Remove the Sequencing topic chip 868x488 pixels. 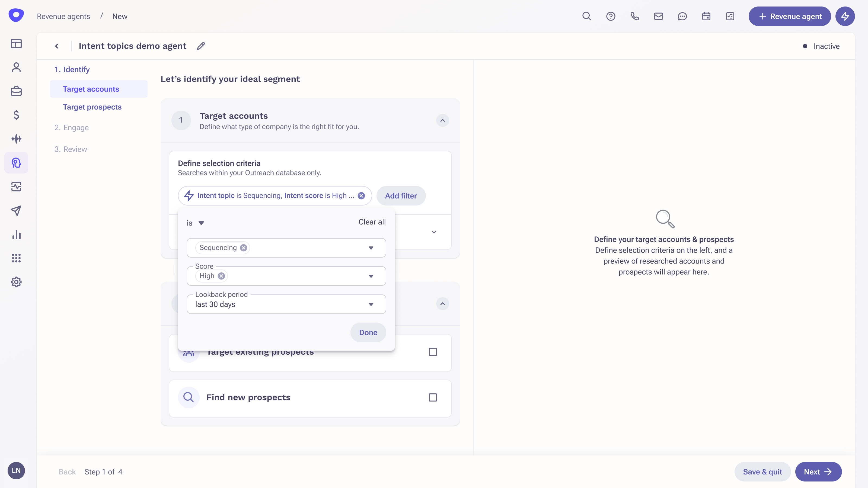pyautogui.click(x=244, y=248)
